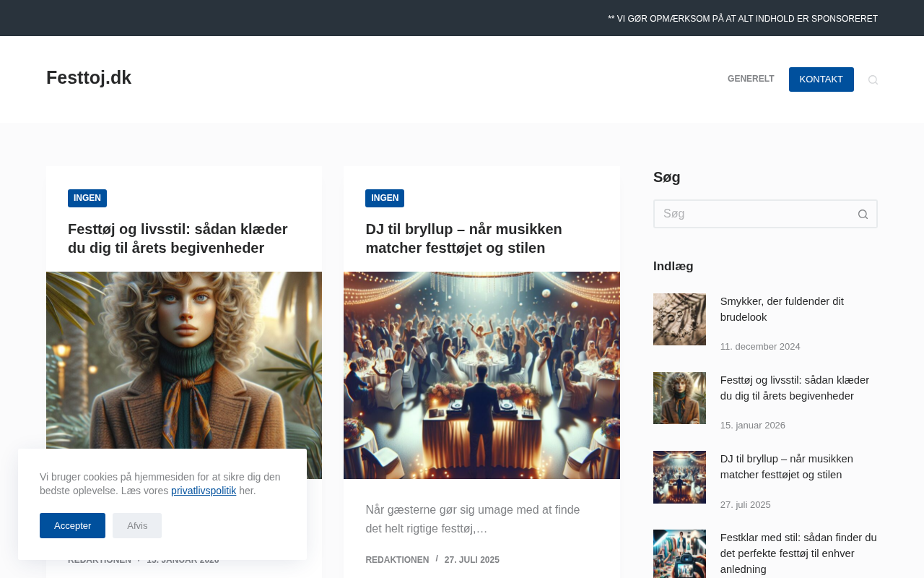Screen dimensions: 924x578
Task: Open the Generelt menu item
Action: point(751,79)
